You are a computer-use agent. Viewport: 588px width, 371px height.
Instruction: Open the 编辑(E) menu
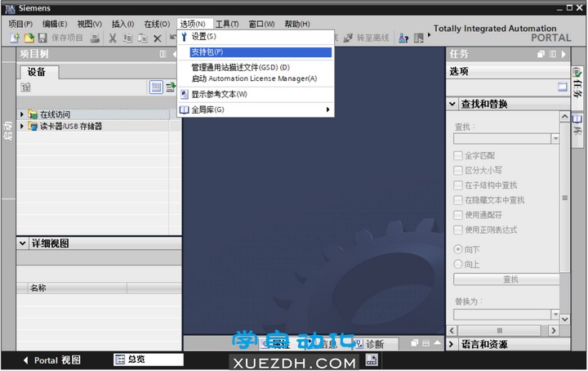click(x=55, y=24)
